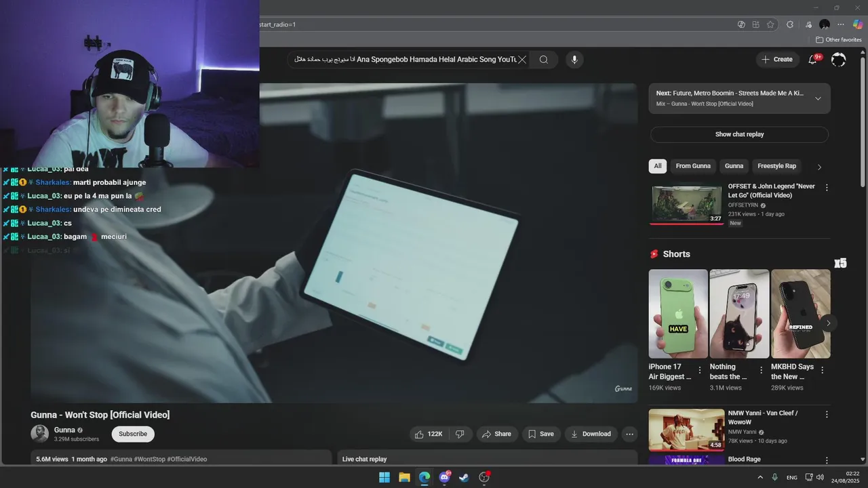The height and width of the screenshot is (488, 868).
Task: Open NMW Yanni Van Cleef thumbnail
Action: (686, 430)
